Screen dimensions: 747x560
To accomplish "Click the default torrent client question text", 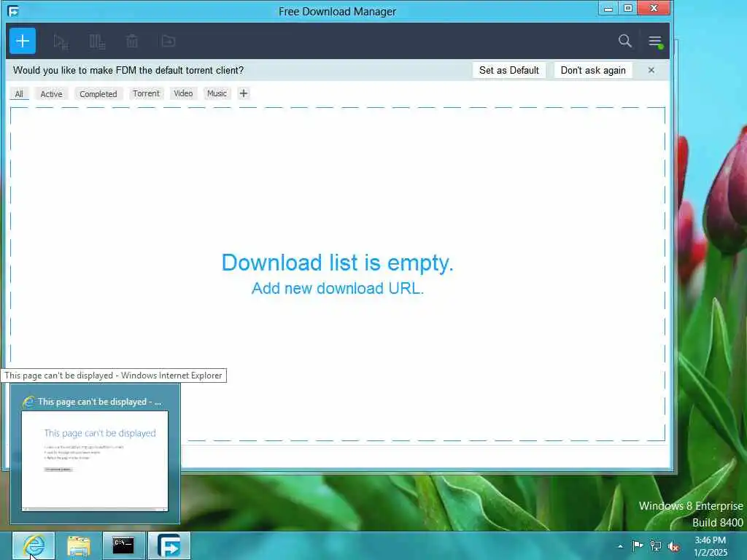I will click(x=128, y=71).
